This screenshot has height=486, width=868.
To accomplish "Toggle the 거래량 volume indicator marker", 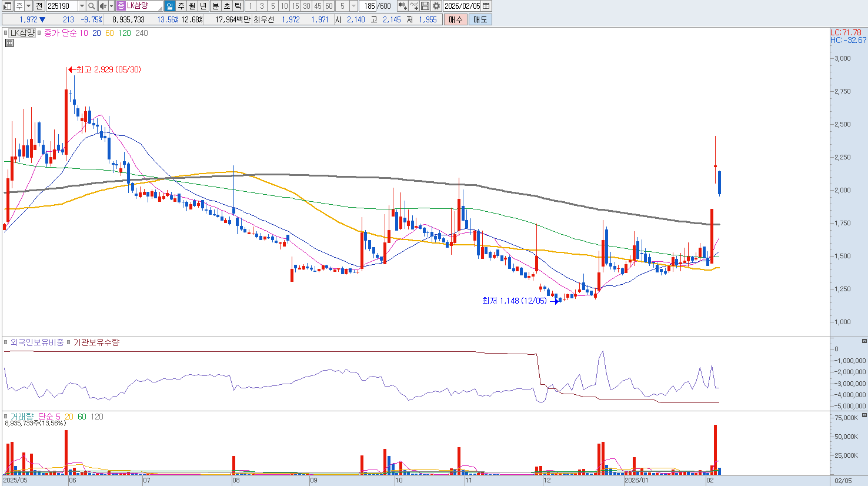I will [6, 417].
